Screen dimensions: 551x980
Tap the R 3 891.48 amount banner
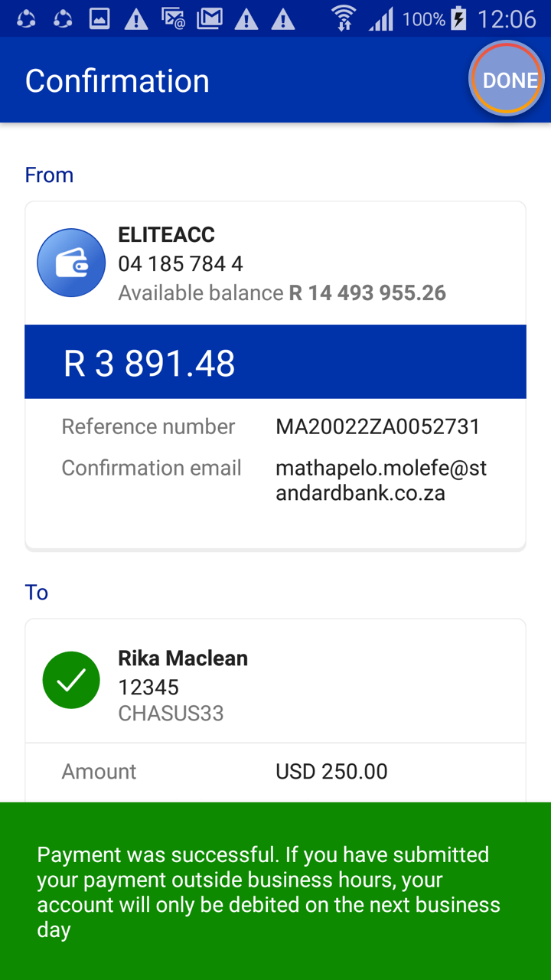point(275,362)
